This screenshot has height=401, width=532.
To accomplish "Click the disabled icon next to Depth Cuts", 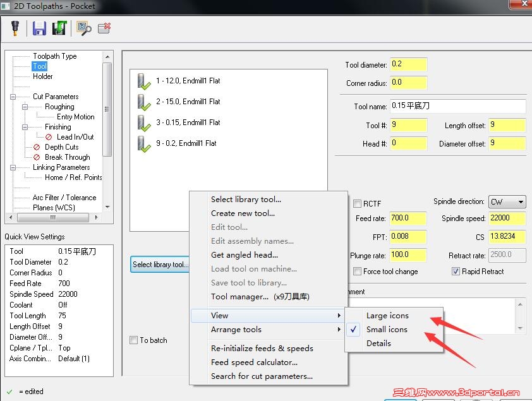I will [37, 147].
